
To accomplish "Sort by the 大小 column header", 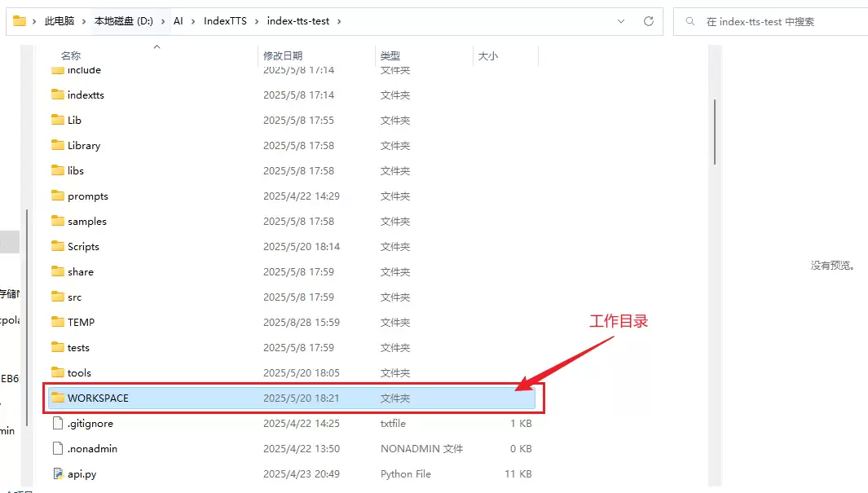I will pos(487,56).
